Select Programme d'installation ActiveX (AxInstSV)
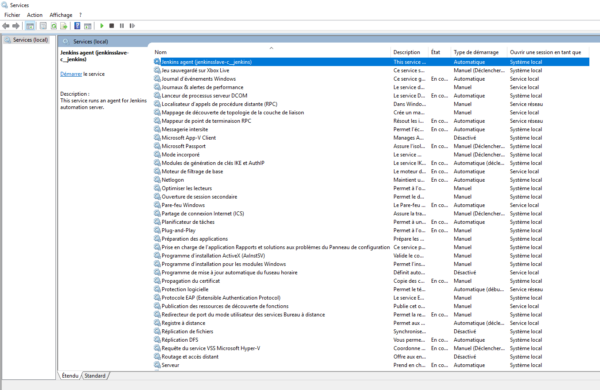 pyautogui.click(x=371, y=256)
